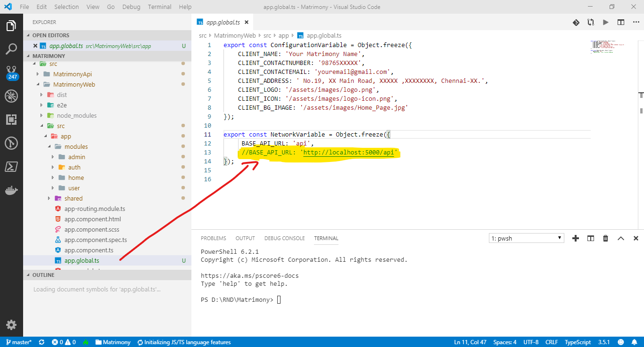This screenshot has width=644, height=347.
Task: Switch to the Output panel tab
Action: pos(245,238)
